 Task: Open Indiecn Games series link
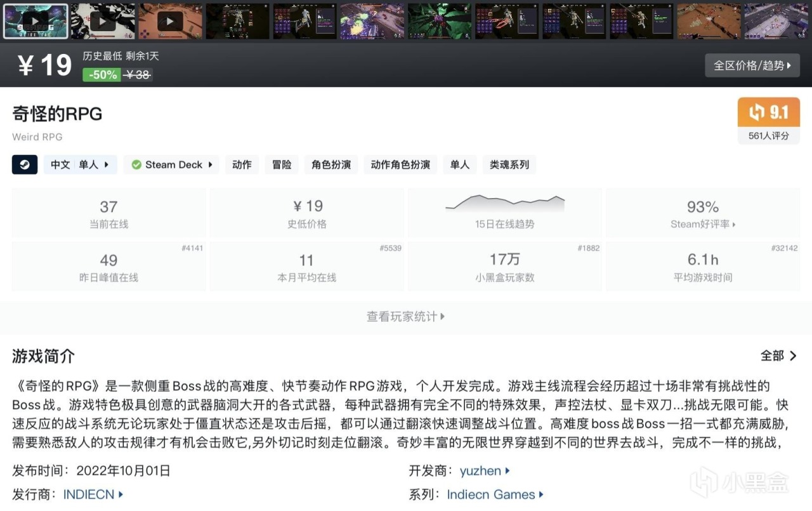pyautogui.click(x=495, y=494)
